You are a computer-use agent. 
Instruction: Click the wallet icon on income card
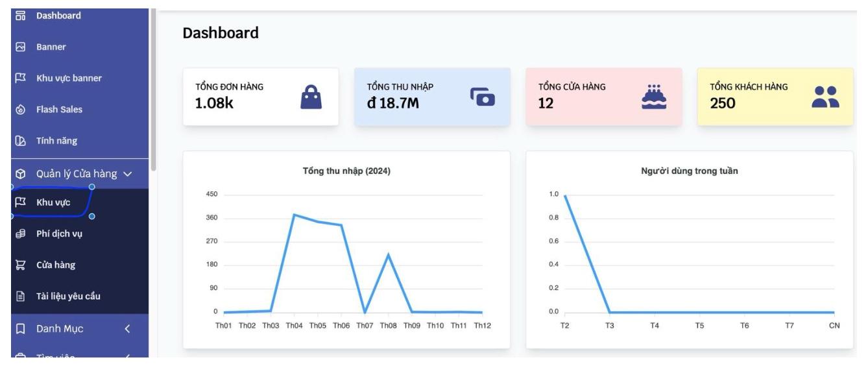(x=482, y=97)
